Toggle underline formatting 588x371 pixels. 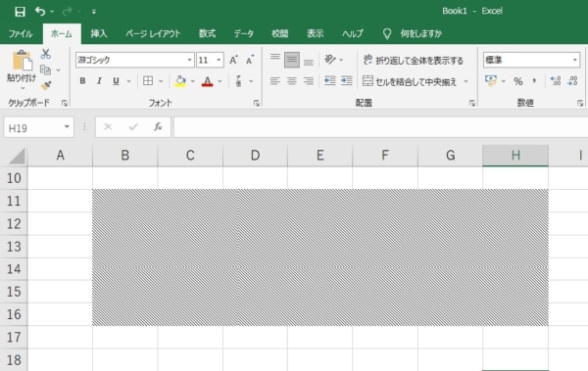116,81
